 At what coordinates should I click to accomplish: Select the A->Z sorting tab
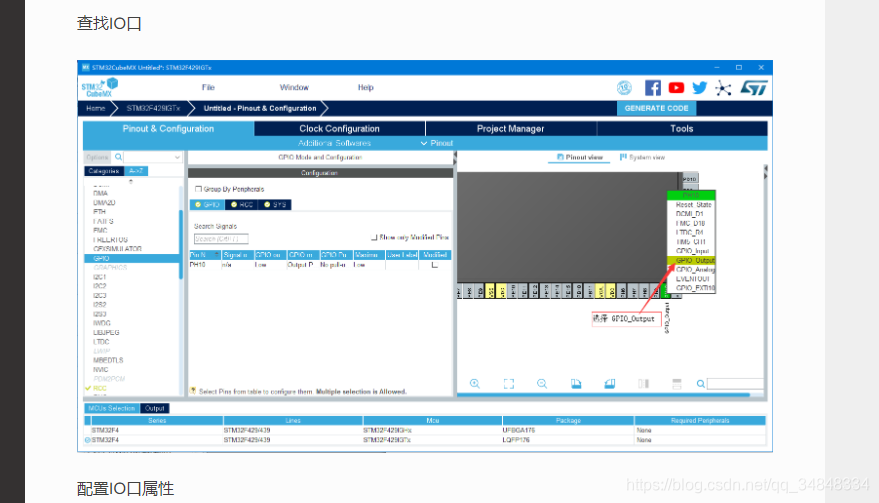click(x=136, y=171)
